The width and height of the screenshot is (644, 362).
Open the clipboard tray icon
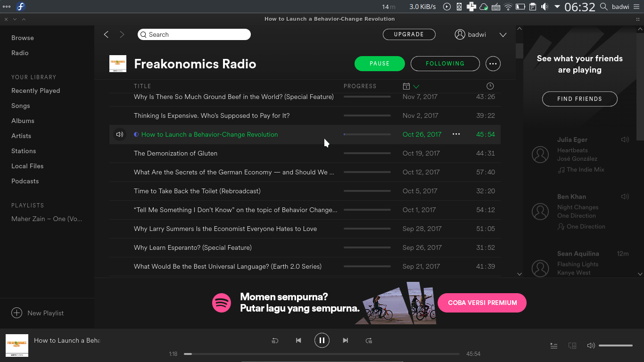(x=533, y=7)
